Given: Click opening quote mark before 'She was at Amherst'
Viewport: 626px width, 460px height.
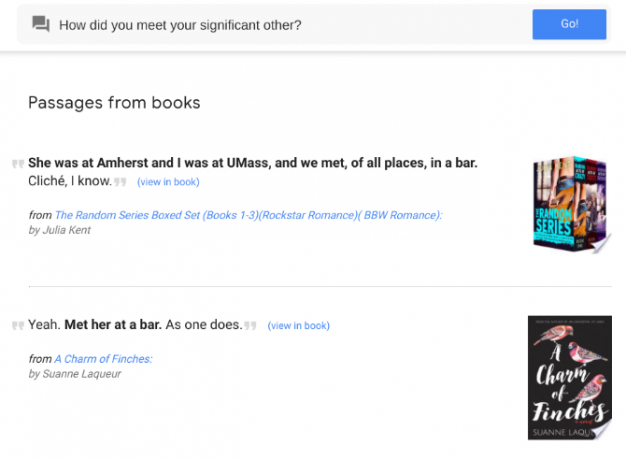Looking at the screenshot, I should coord(18,164).
